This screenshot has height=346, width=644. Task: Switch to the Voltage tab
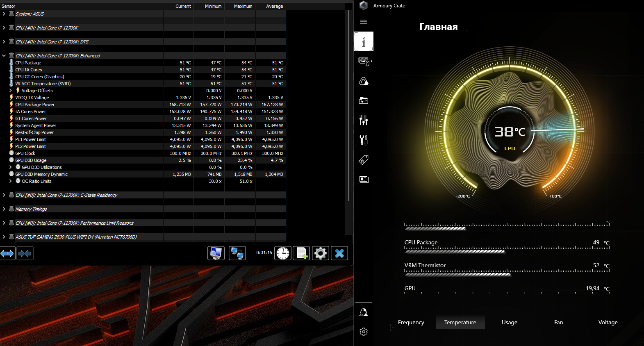[x=608, y=322]
